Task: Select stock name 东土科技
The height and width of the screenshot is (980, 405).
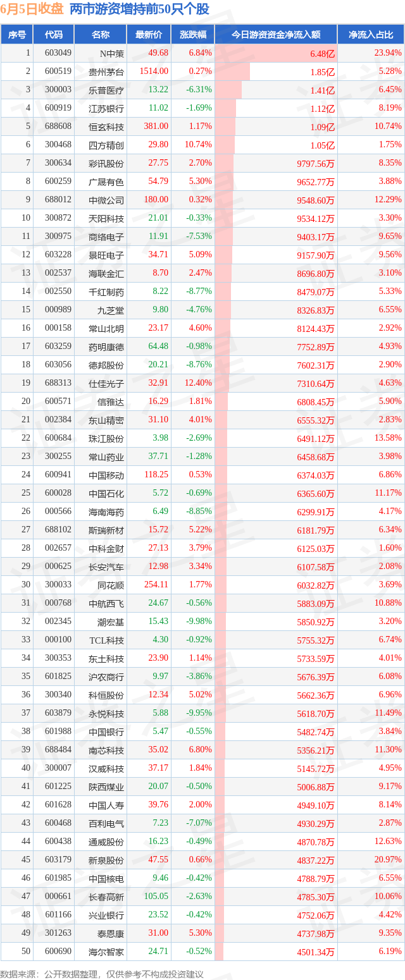Action: coord(106,658)
